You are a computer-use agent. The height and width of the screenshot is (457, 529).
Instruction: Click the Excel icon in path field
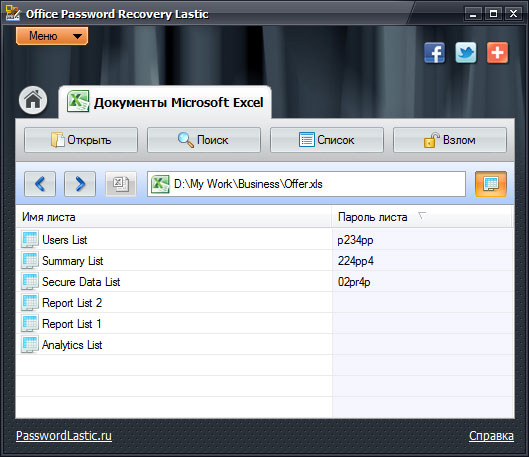[x=160, y=184]
